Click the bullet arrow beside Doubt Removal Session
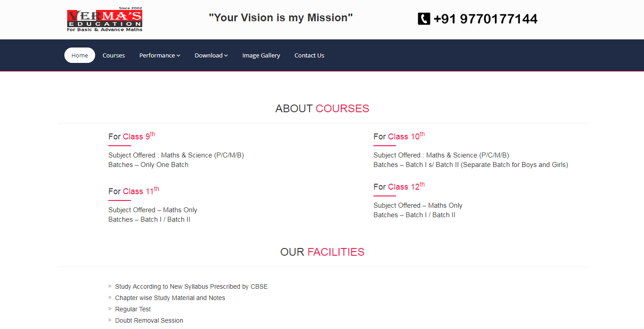Screen dimensions: 644x329 (110, 320)
